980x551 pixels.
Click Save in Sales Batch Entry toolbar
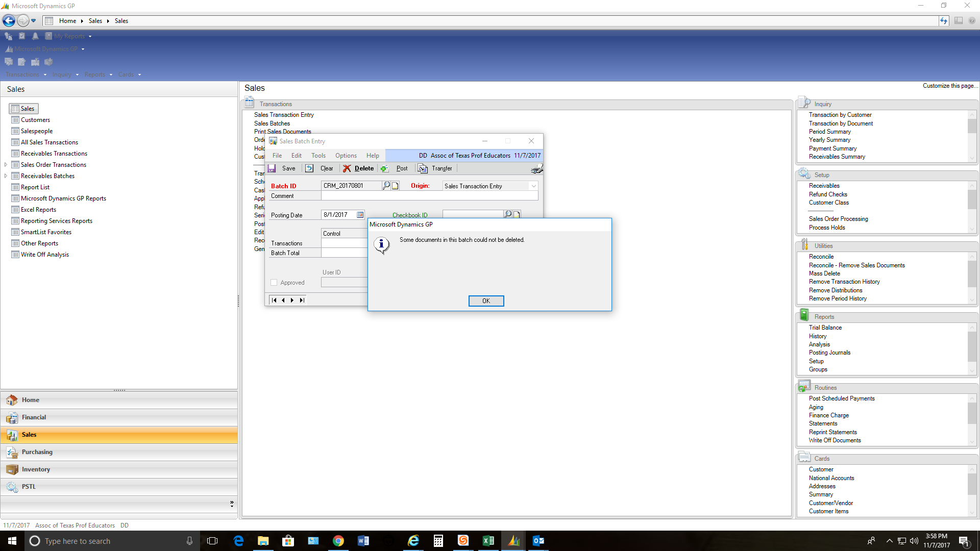282,168
